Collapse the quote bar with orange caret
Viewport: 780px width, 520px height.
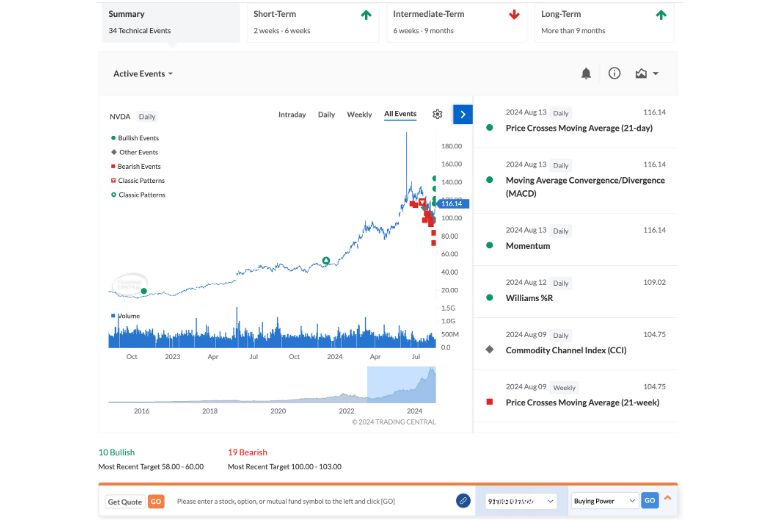(x=668, y=498)
